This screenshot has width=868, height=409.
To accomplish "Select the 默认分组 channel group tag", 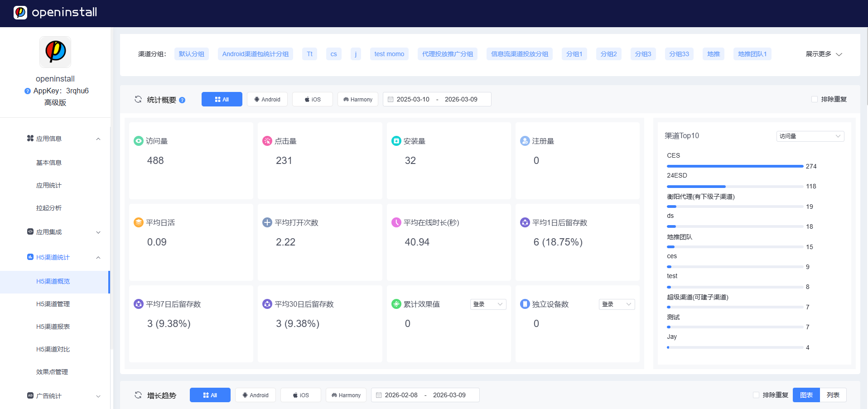I will pos(191,53).
